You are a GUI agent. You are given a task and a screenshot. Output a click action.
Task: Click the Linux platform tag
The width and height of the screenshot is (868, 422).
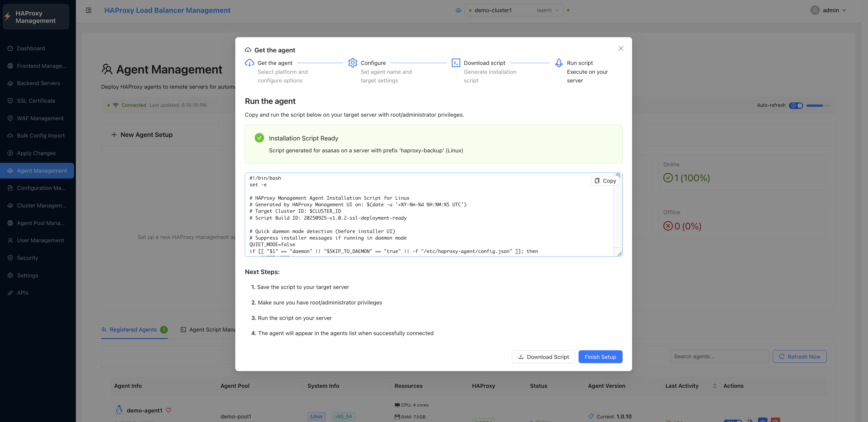coord(317,416)
